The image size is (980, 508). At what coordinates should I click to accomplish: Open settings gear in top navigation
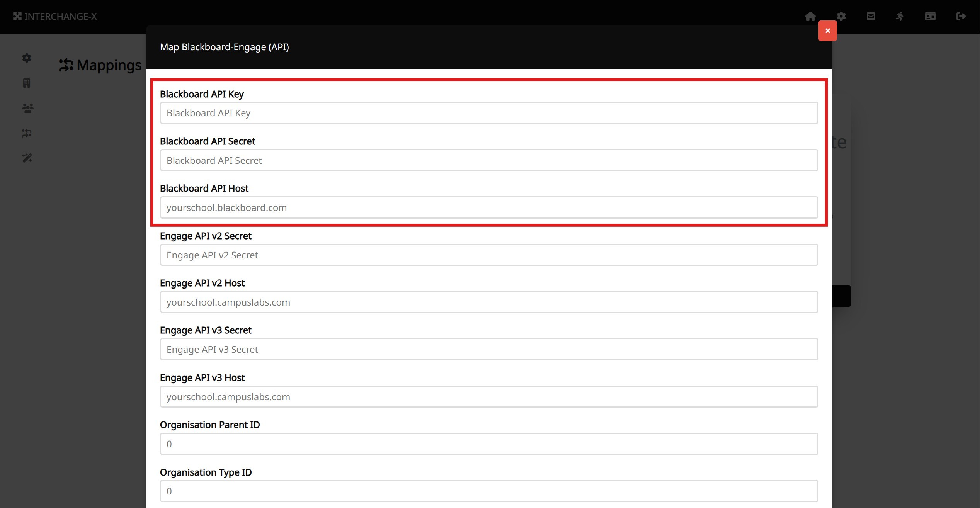[x=841, y=16]
